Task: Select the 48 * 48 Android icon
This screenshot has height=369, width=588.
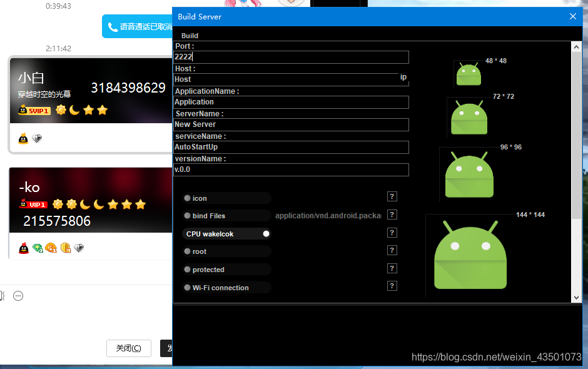Action: pyautogui.click(x=469, y=74)
